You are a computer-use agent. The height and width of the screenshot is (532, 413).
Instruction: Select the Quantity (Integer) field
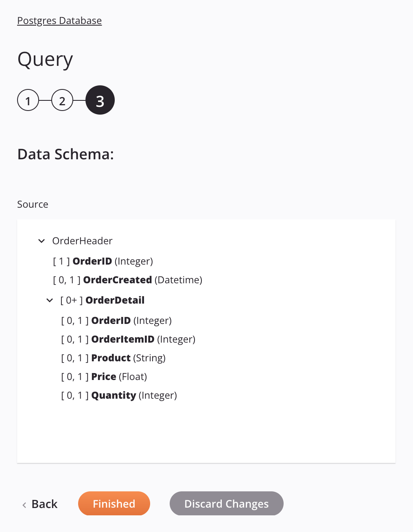[118, 395]
